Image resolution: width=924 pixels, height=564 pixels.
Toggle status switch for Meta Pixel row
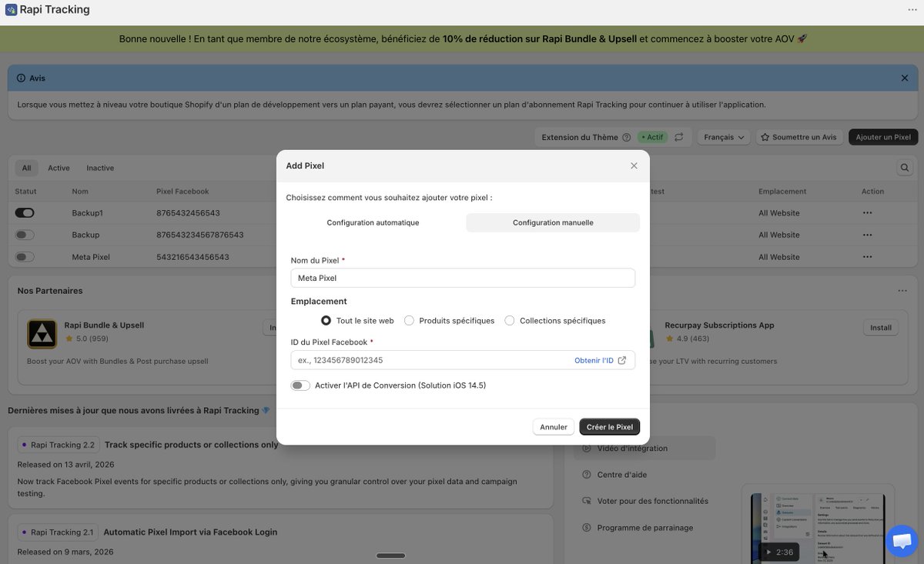pos(25,257)
